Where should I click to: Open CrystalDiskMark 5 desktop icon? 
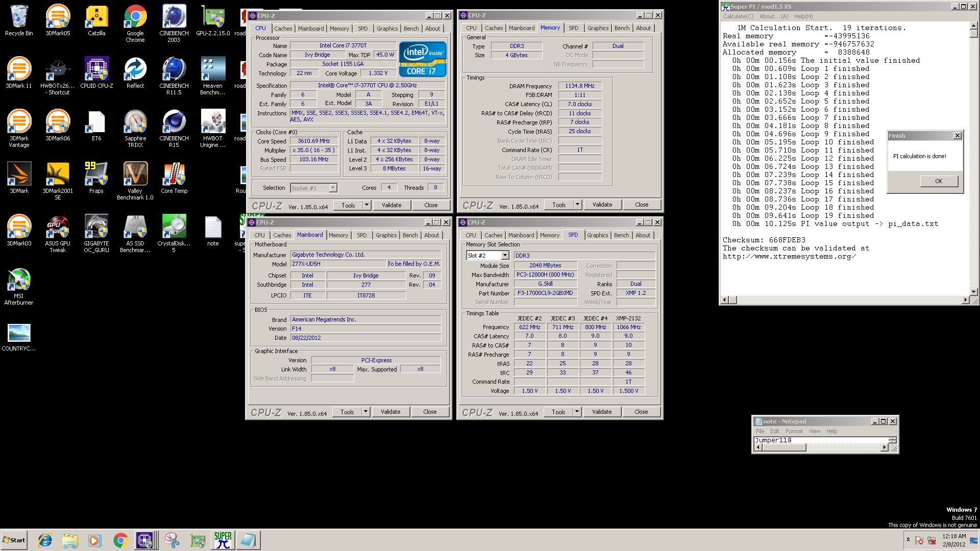tap(174, 234)
